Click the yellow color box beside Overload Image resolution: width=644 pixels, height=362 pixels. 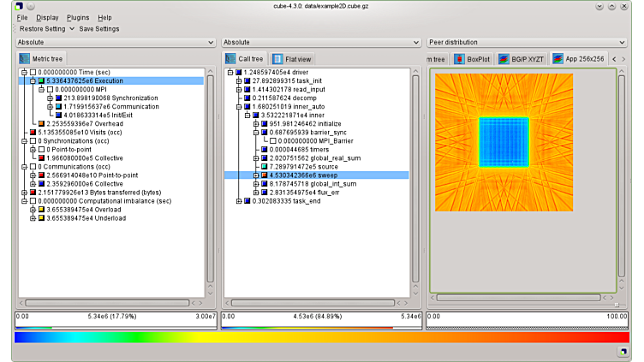[x=41, y=210]
